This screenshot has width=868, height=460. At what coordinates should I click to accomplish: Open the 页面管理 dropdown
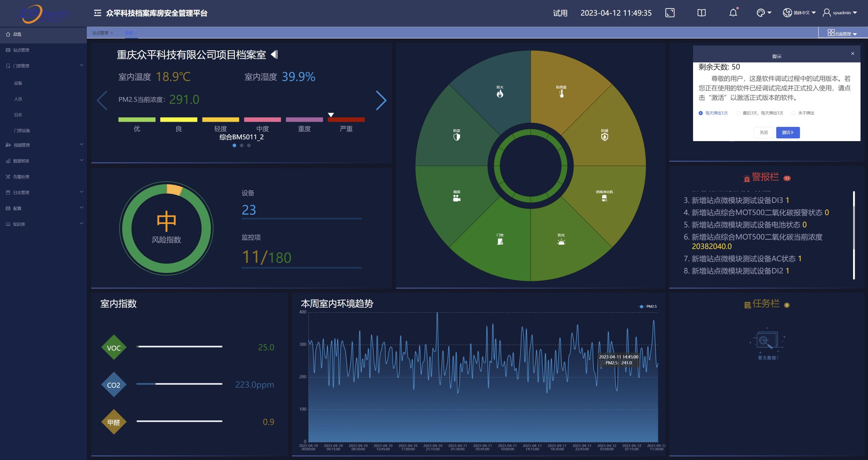pyautogui.click(x=842, y=33)
